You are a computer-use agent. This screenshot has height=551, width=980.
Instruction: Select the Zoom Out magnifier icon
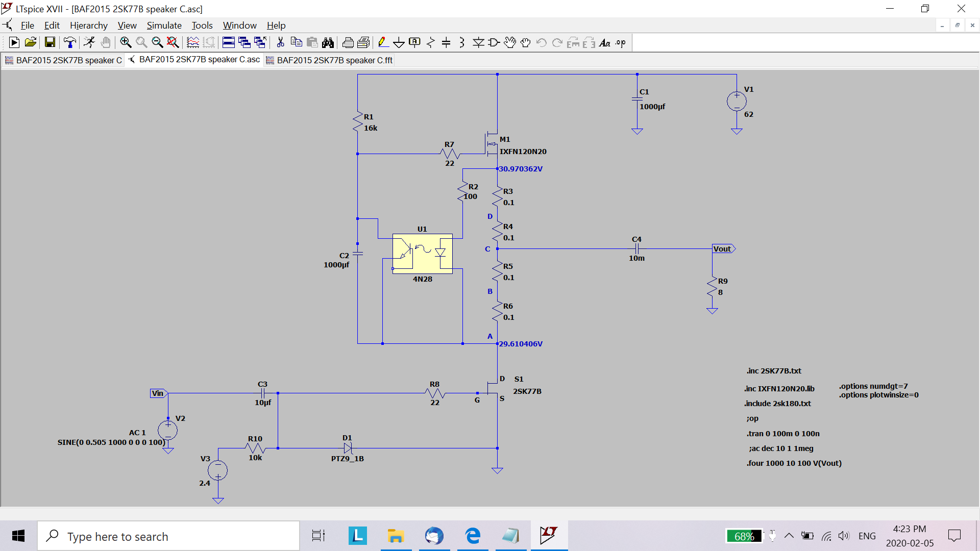pyautogui.click(x=157, y=43)
